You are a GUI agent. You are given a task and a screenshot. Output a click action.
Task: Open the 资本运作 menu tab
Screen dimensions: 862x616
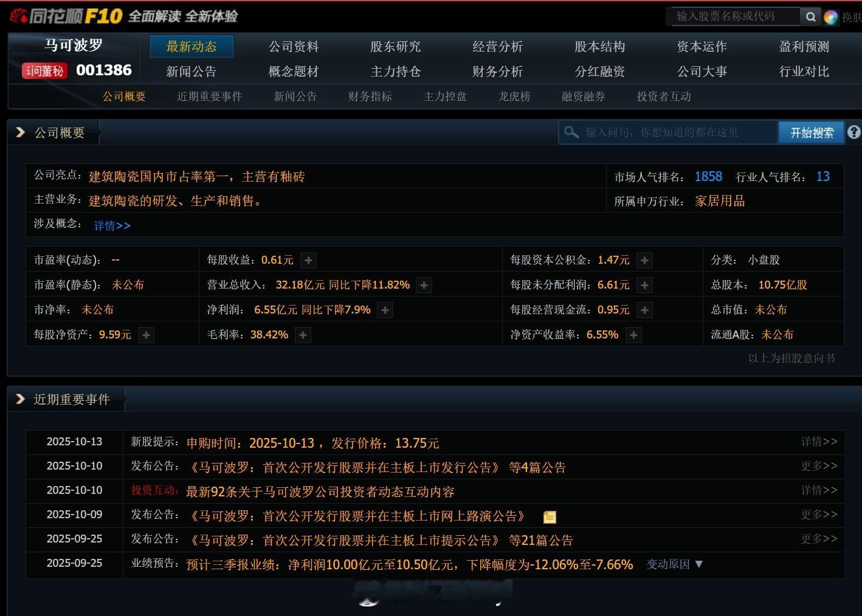(x=702, y=47)
